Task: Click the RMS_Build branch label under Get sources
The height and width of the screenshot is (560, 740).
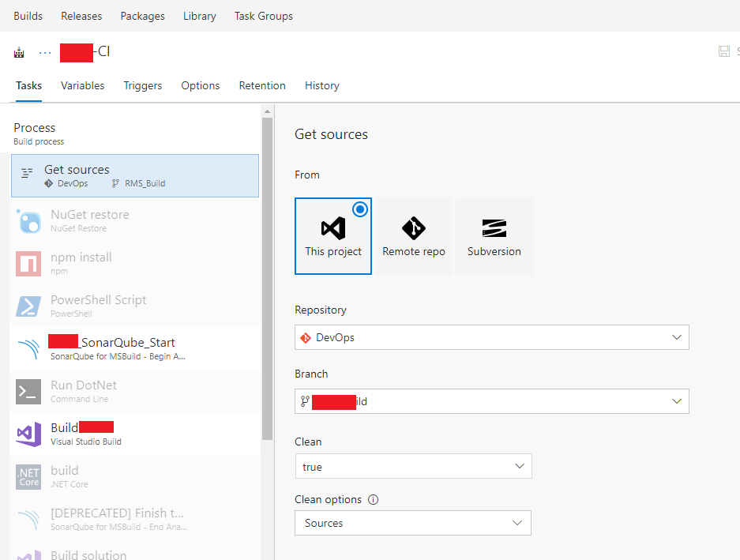Action: [145, 183]
